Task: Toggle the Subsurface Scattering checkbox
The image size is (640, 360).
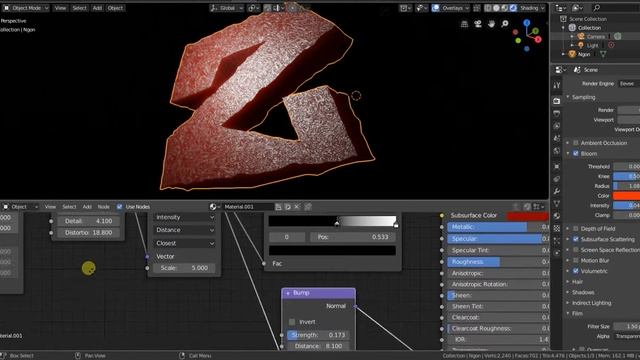Action: tap(576, 239)
